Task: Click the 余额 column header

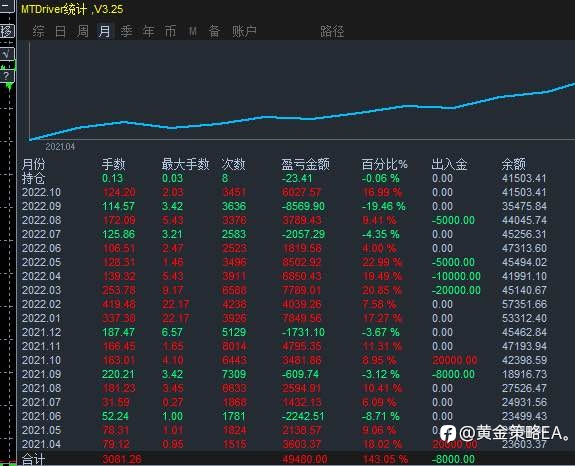Action: tap(513, 164)
